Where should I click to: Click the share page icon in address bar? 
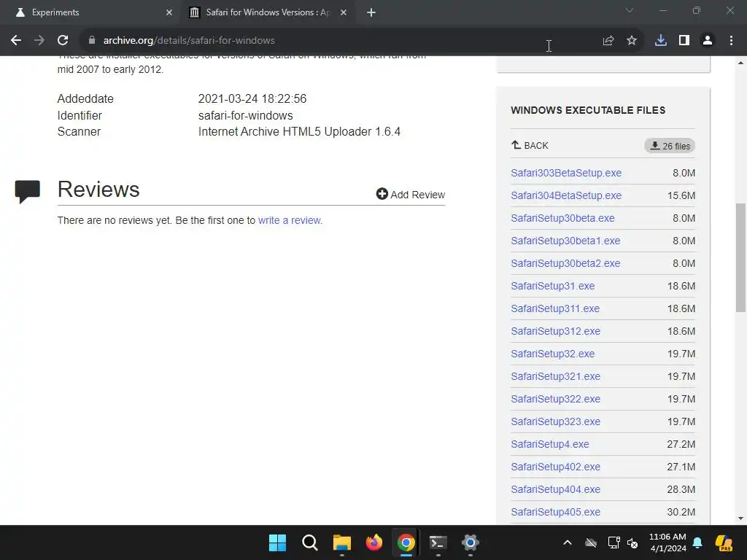click(608, 41)
